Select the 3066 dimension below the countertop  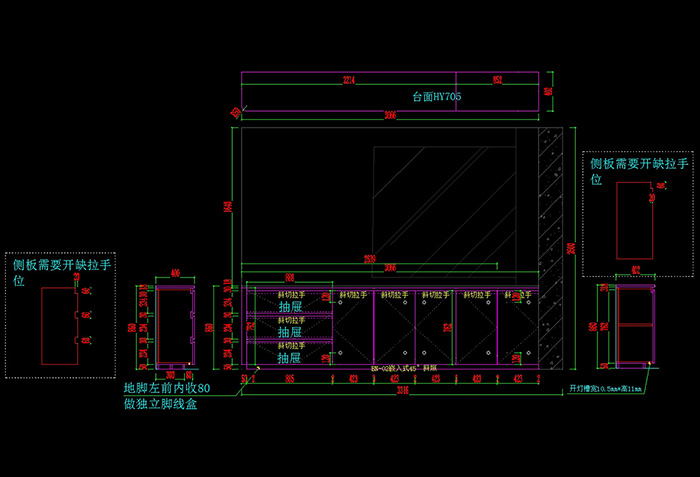tap(389, 116)
